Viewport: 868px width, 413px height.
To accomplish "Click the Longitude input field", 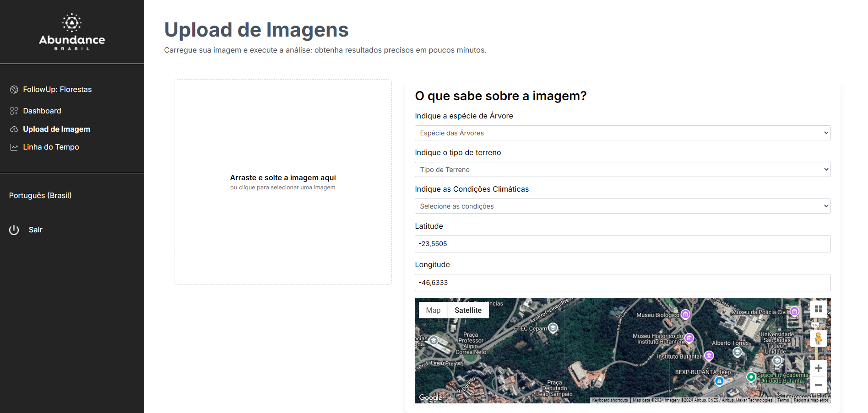I will coord(623,283).
